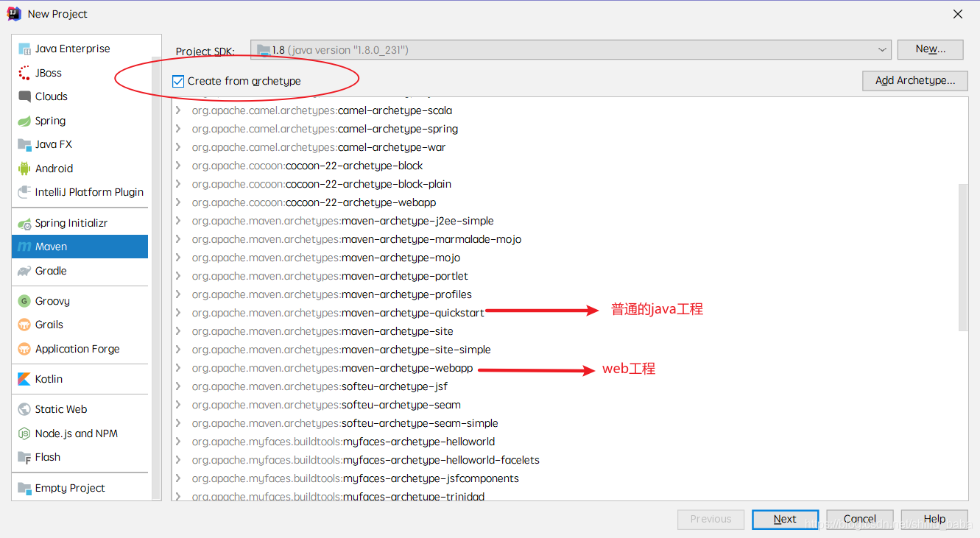Click the IntelliJ Platform Plugin icon
Screen dimensions: 980x538
24,192
